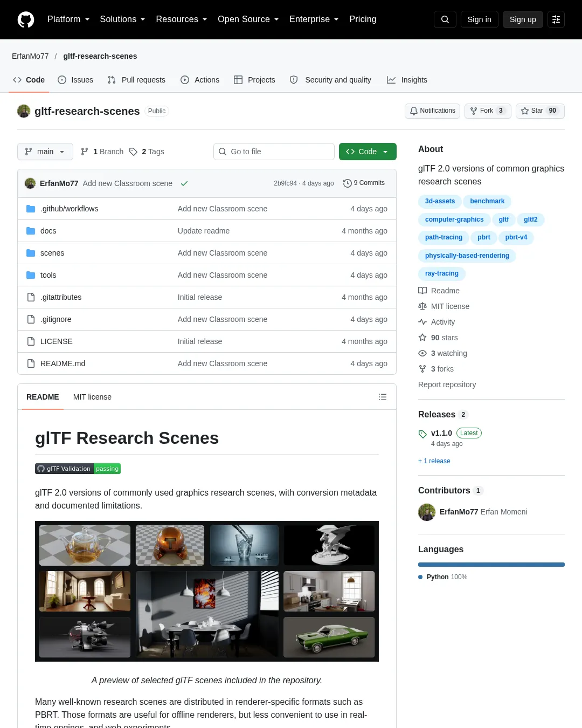Open the main branch selector dropdown
Viewport: 582px width, 728px height.
pyautogui.click(x=45, y=152)
